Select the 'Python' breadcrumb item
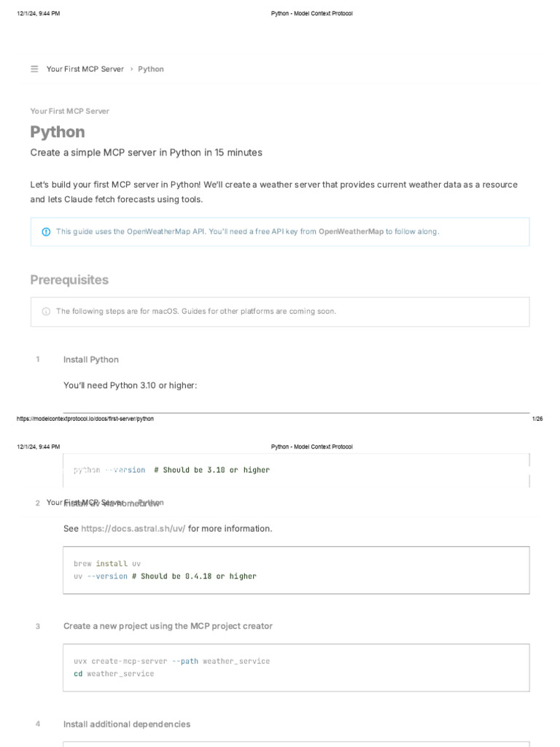The image size is (560, 747). (151, 69)
